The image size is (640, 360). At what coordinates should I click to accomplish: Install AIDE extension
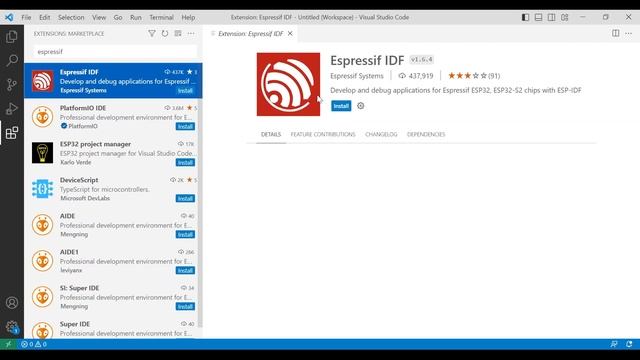tap(185, 234)
